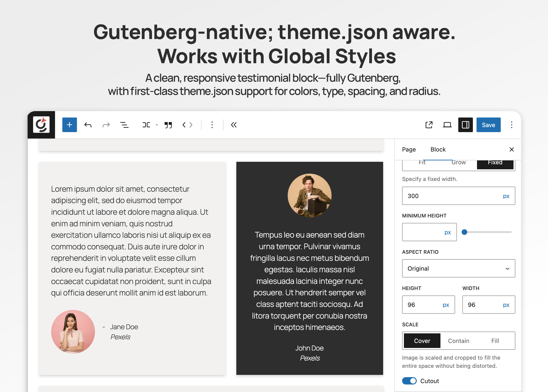
Task: Move the Minimum Height slider handle
Action: tap(464, 232)
